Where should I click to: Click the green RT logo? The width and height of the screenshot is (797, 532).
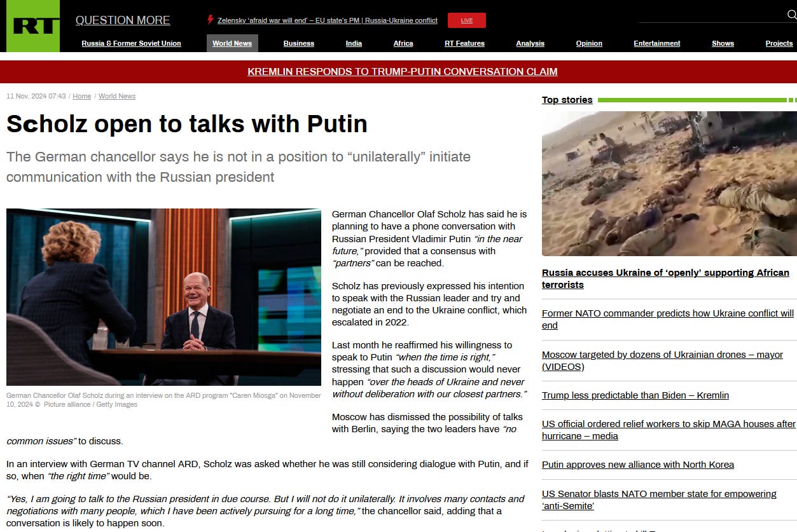coord(33,26)
